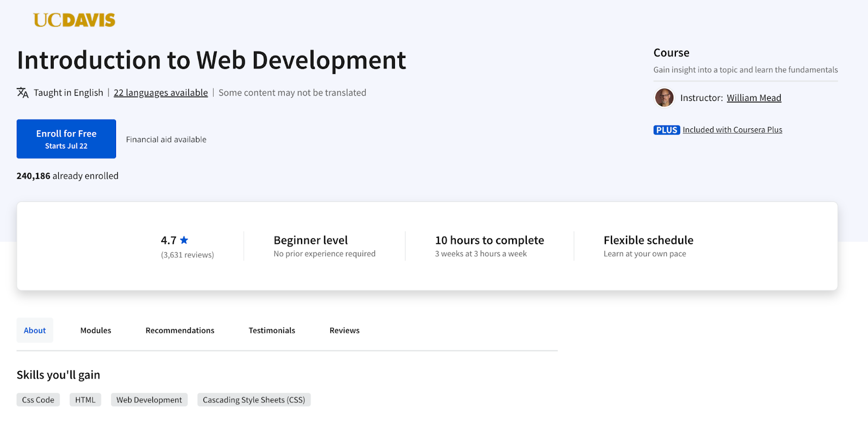Click 'Gain insight into a topic' description
This screenshot has height=429, width=868.
click(x=745, y=70)
